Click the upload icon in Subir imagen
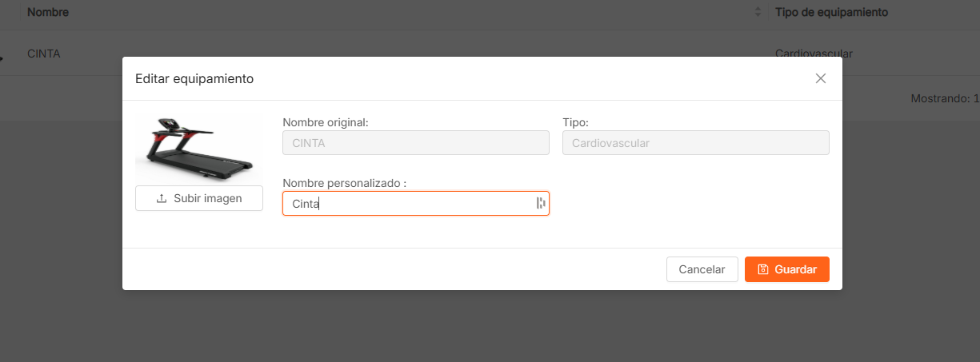 (x=162, y=198)
